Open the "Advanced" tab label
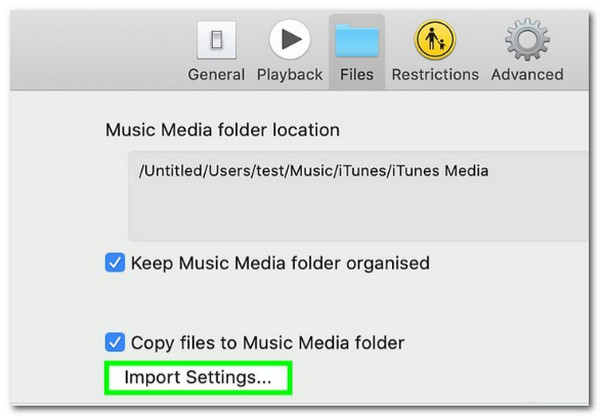This screenshot has height=417, width=600. pos(527,74)
